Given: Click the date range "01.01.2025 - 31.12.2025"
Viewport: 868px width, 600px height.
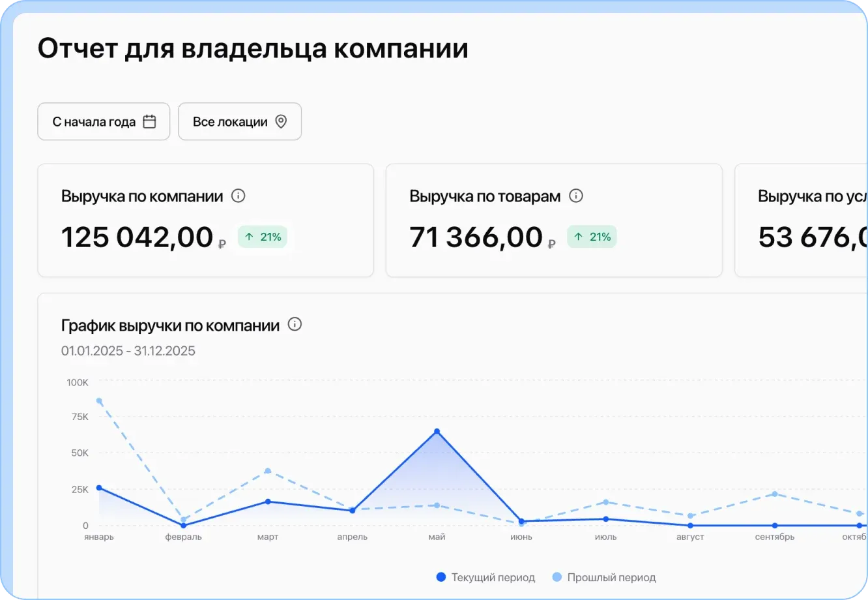Looking at the screenshot, I should pyautogui.click(x=128, y=351).
